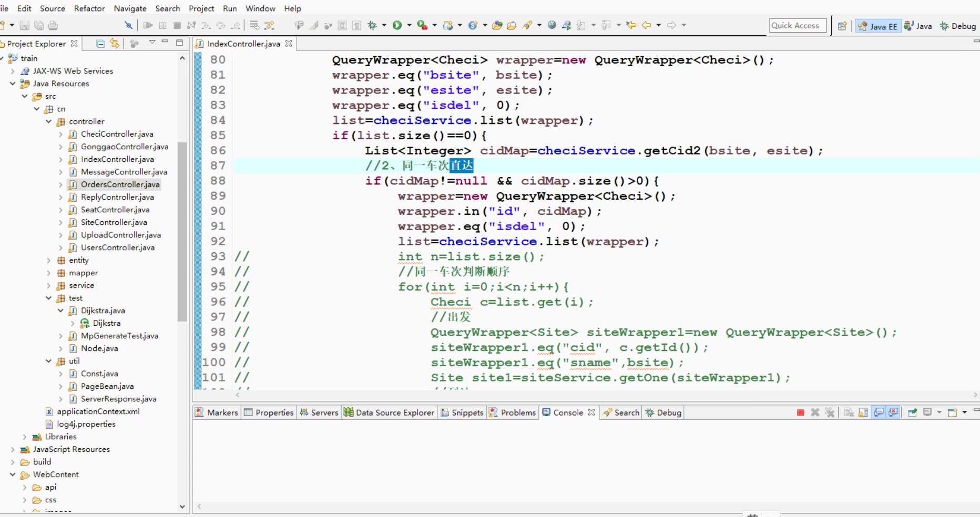Click the Last Edit Location icon
This screenshot has width=980, height=517.
(x=631, y=25)
